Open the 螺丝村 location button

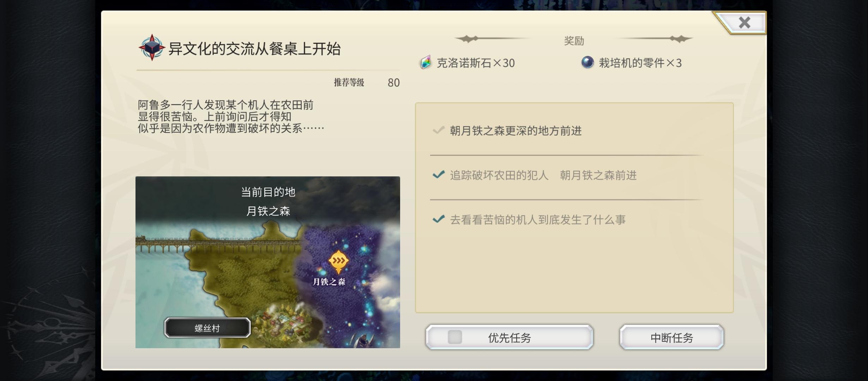(x=207, y=328)
